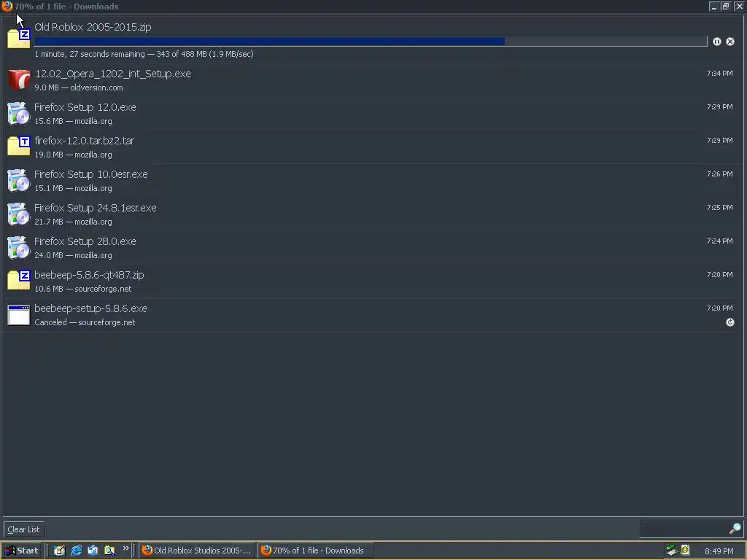Click the 7:24 PM timestamp
The width and height of the screenshot is (747, 560).
pos(720,241)
